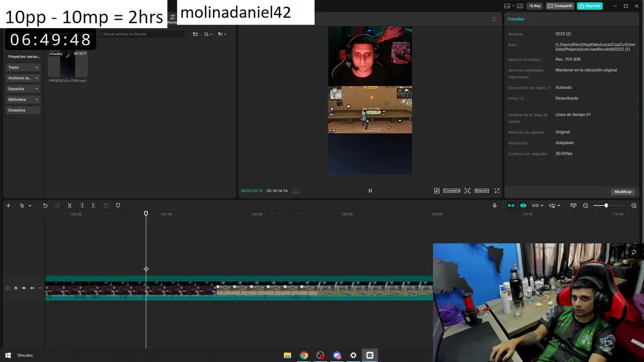The height and width of the screenshot is (362, 644).
Task: Click the Buscar archivos multimedia search field
Action: click(142, 34)
